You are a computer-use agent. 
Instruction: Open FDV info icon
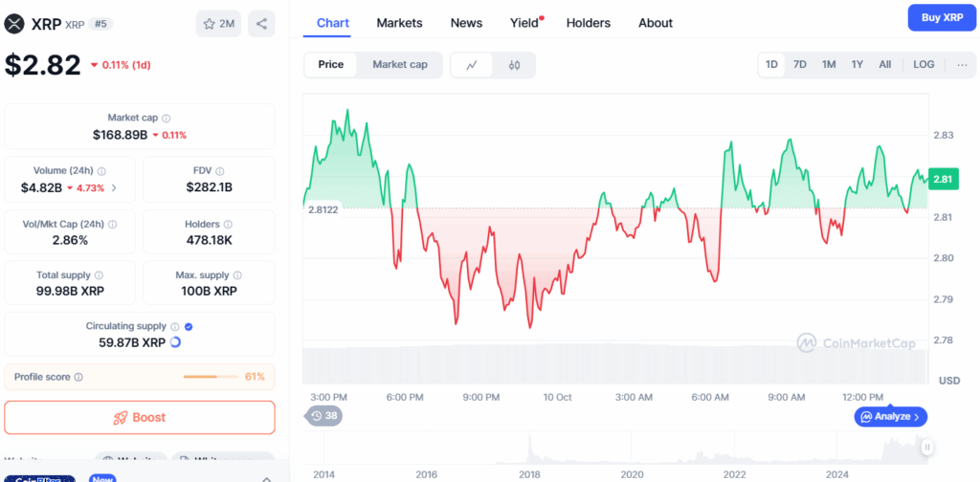click(x=220, y=171)
